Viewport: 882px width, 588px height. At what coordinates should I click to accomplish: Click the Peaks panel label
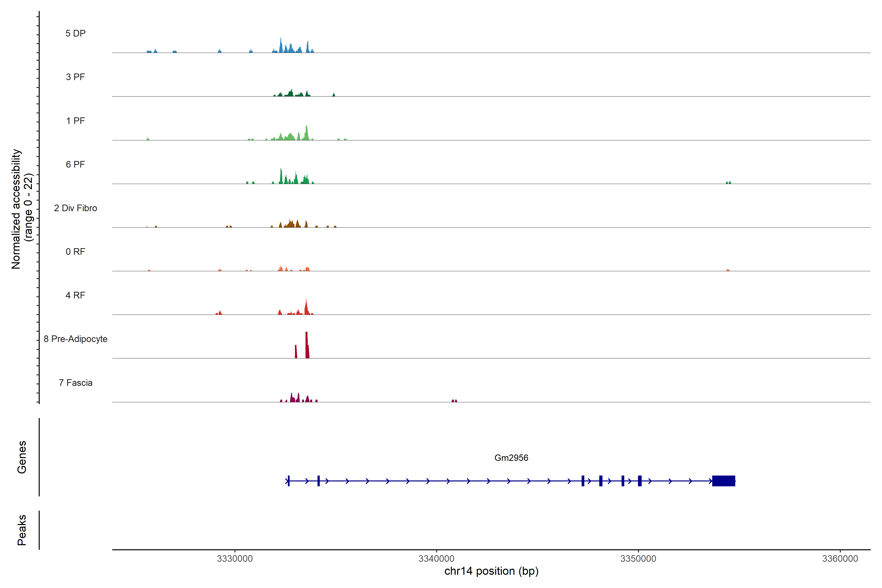coord(22,530)
